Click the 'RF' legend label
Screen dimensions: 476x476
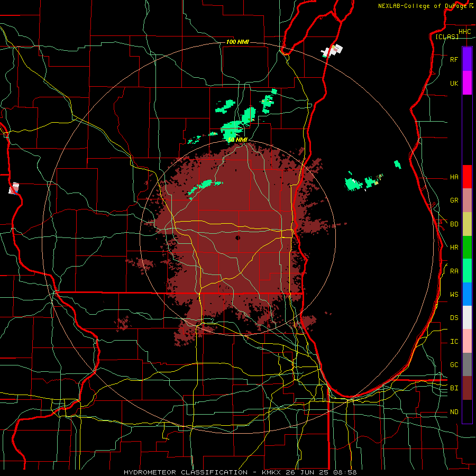(x=454, y=60)
